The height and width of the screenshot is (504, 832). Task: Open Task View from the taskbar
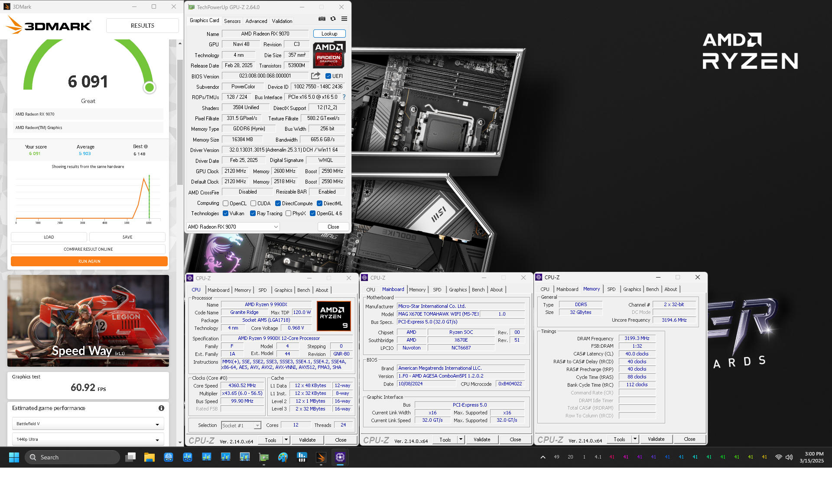tap(130, 457)
